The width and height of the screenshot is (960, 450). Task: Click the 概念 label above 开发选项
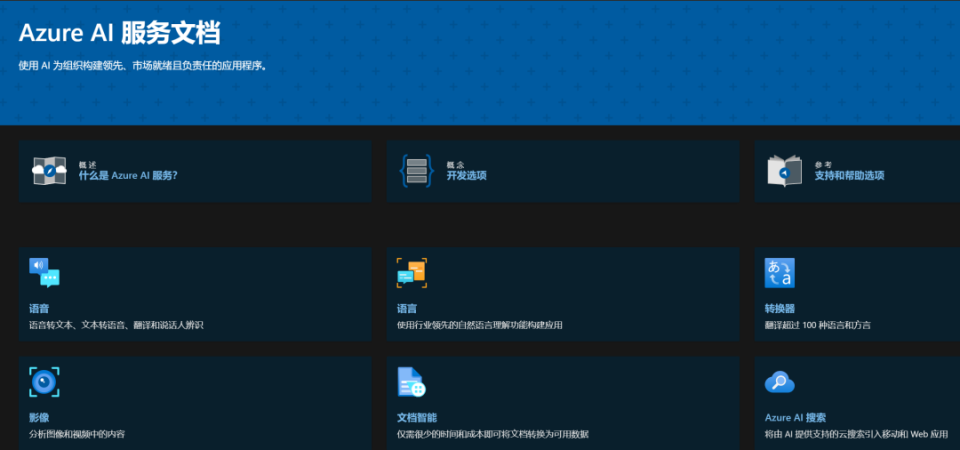coord(455,165)
